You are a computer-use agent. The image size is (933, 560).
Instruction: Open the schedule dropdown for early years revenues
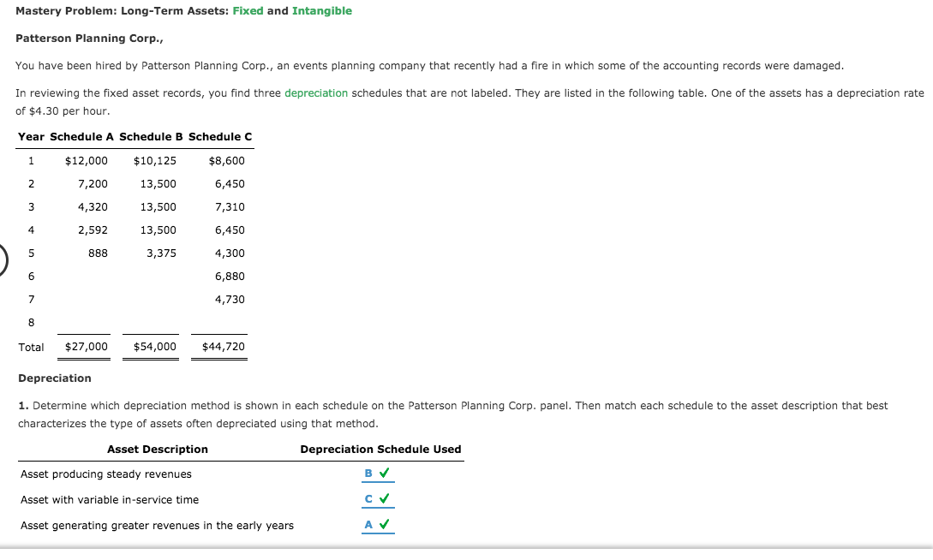coord(373,523)
